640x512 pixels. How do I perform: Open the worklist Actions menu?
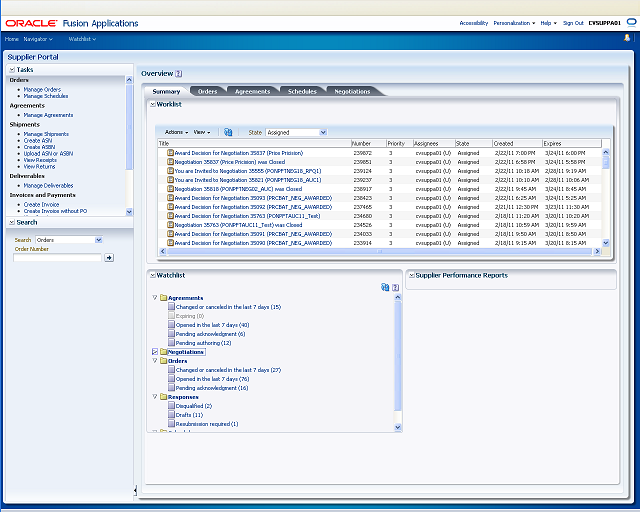pyautogui.click(x=176, y=132)
